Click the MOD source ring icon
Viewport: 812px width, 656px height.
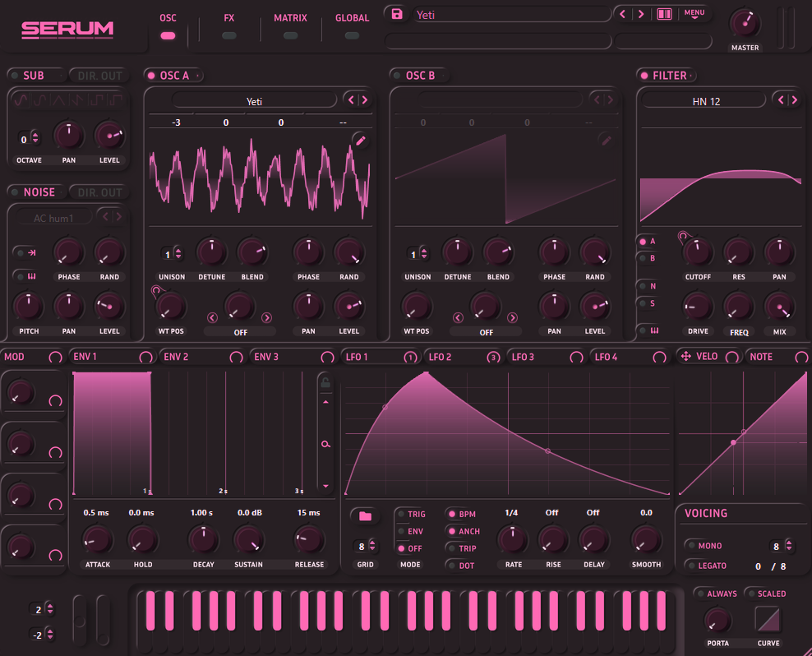pyautogui.click(x=55, y=357)
